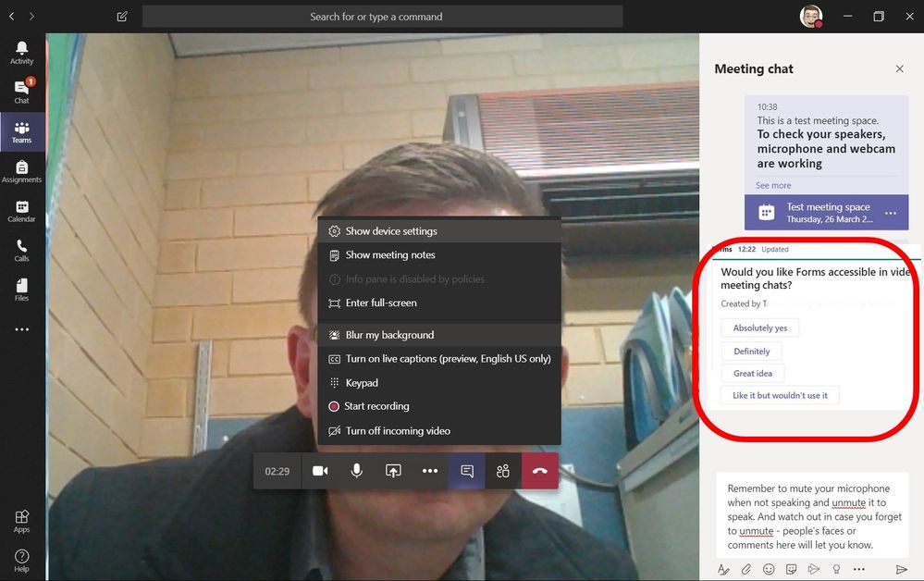
Task: Expand message with See more
Action: tap(773, 186)
